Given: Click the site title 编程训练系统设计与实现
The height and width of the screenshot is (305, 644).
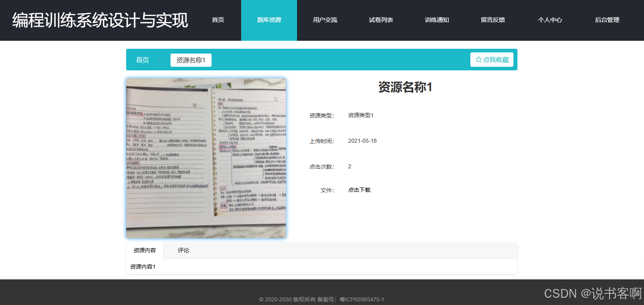Looking at the screenshot, I should (100, 20).
